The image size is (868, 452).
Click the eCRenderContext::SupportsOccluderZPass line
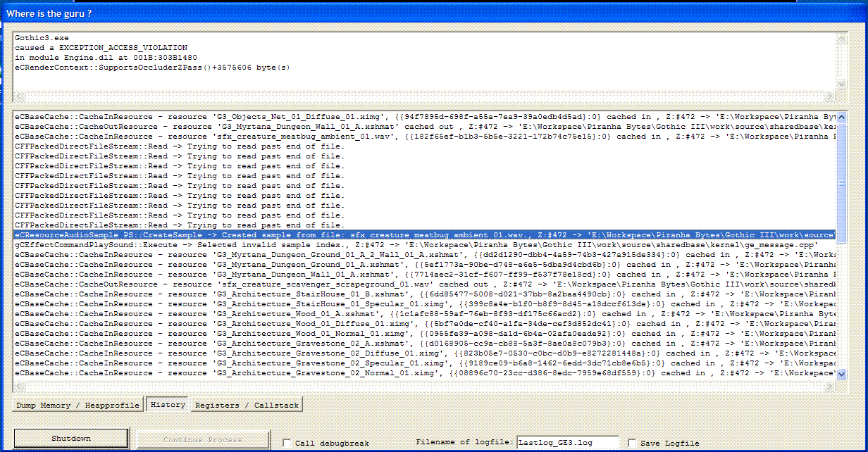152,68
